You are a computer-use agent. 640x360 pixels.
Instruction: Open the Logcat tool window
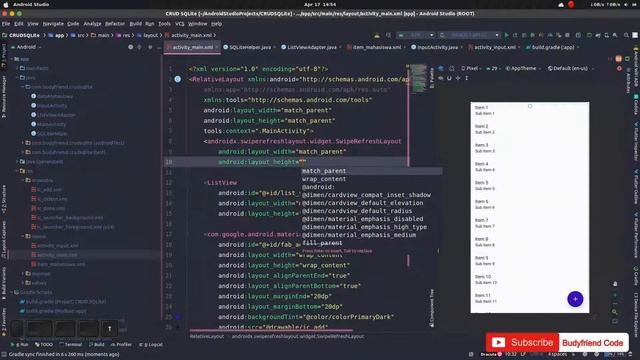tap(151, 344)
